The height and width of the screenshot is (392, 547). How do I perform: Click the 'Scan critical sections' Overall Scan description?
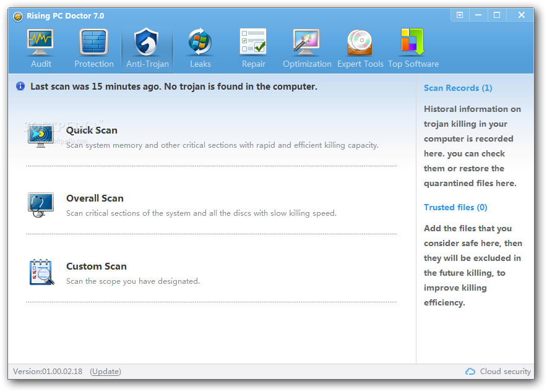(201, 213)
